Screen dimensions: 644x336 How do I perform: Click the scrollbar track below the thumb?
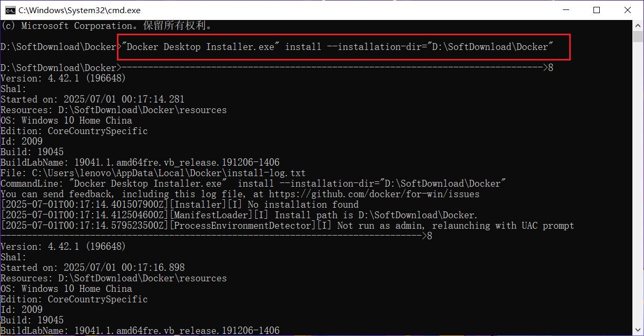point(638,184)
